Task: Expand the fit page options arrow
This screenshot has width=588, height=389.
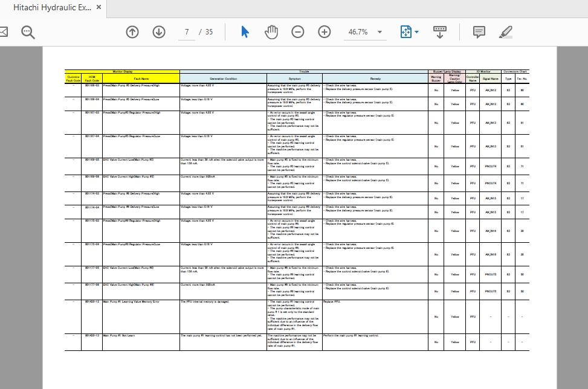Action: point(417,32)
